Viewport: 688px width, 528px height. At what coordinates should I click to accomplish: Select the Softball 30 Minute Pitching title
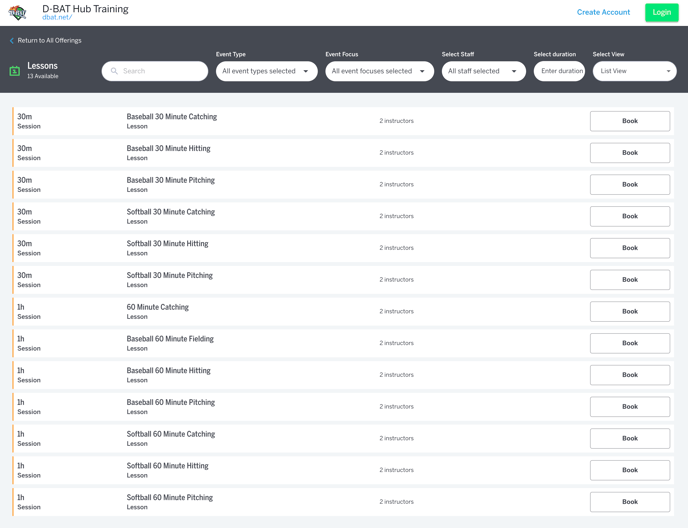click(169, 275)
